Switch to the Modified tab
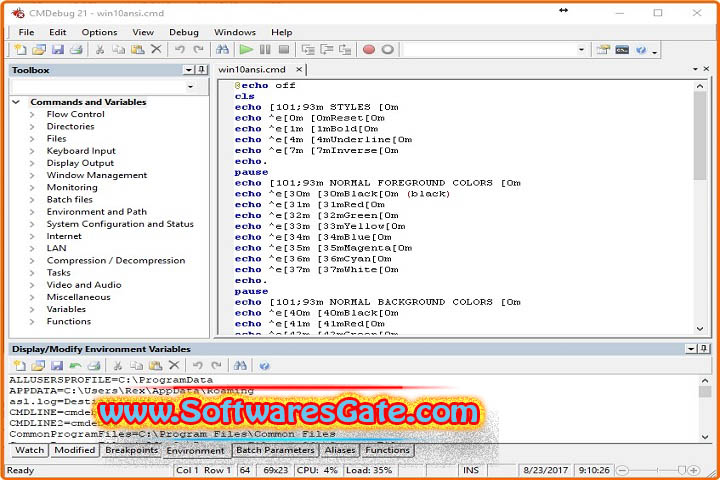The image size is (720, 480). tap(74, 450)
